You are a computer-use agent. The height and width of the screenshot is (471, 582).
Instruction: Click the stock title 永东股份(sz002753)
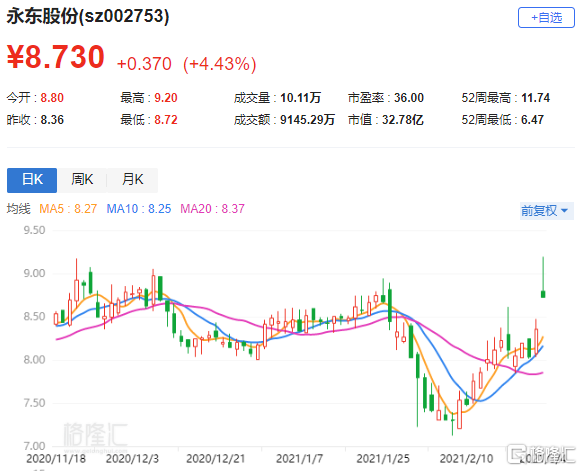coord(88,16)
